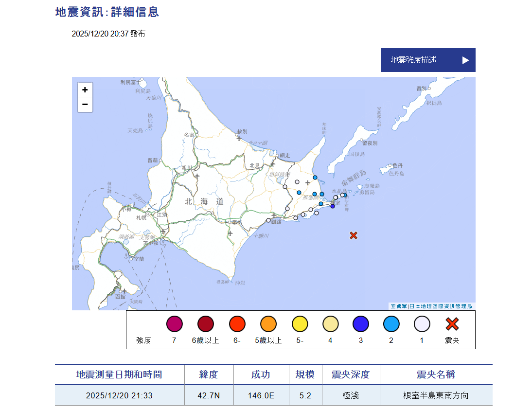Click the 極淺 depth value in the table
Viewport: 532px width, 411px height.
351,395
